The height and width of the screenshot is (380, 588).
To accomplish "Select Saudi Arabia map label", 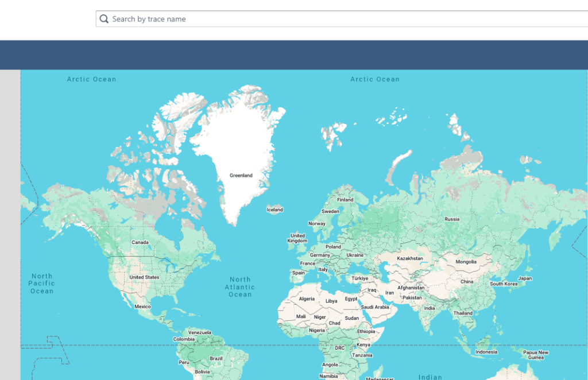I will 375,307.
